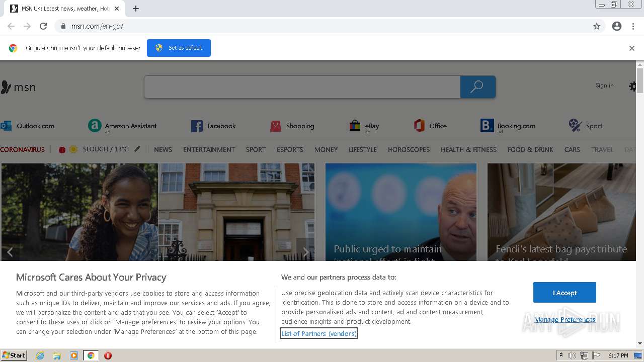The image size is (644, 362).
Task: Open the ENTERTAINMENT menu item
Action: click(209, 149)
